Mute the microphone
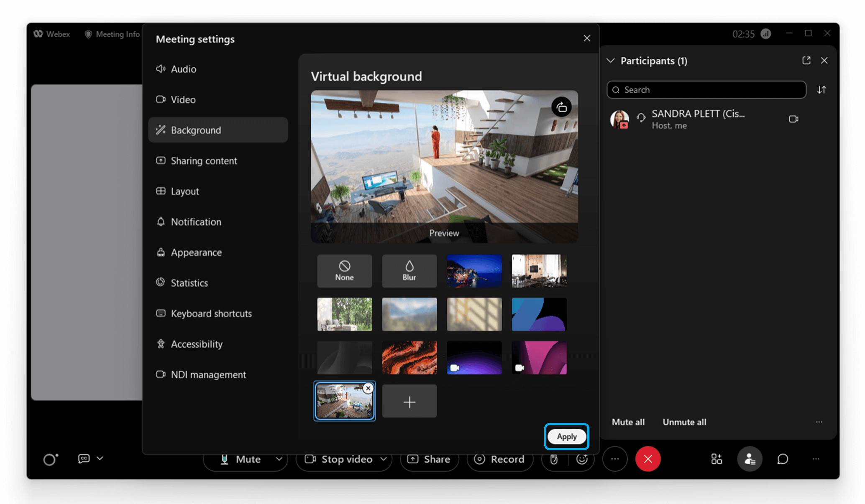The image size is (865, 504). 240,459
